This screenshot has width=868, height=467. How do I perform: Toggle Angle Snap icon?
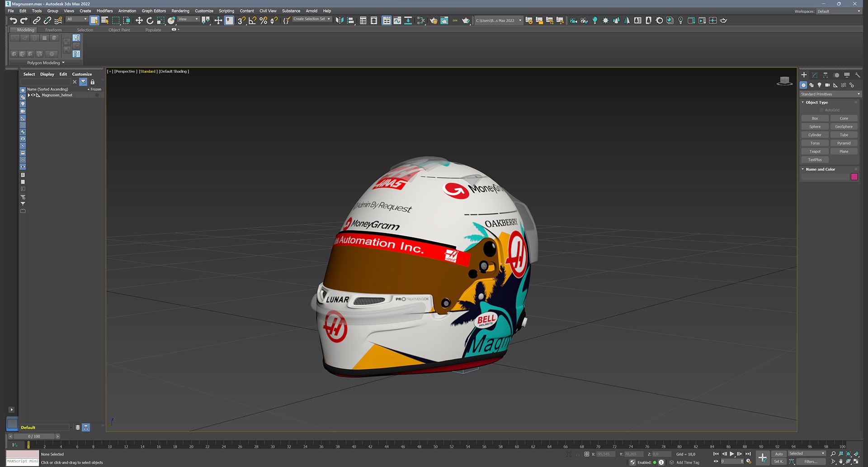click(x=252, y=20)
